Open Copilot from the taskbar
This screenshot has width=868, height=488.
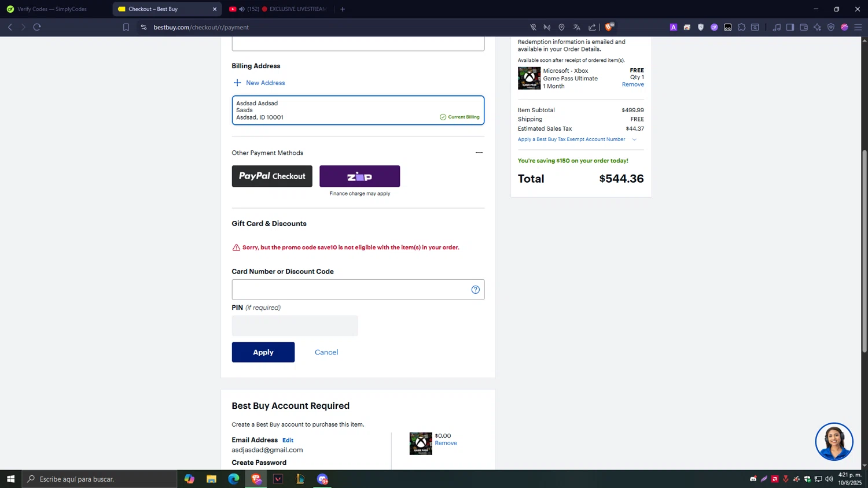click(x=189, y=479)
